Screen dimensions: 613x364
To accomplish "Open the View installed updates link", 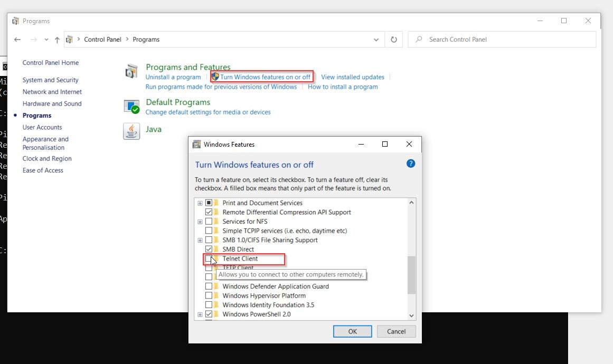I will (x=353, y=77).
